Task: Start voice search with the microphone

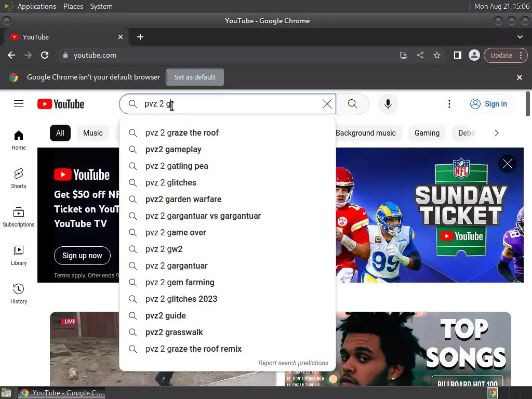Action: (x=388, y=104)
